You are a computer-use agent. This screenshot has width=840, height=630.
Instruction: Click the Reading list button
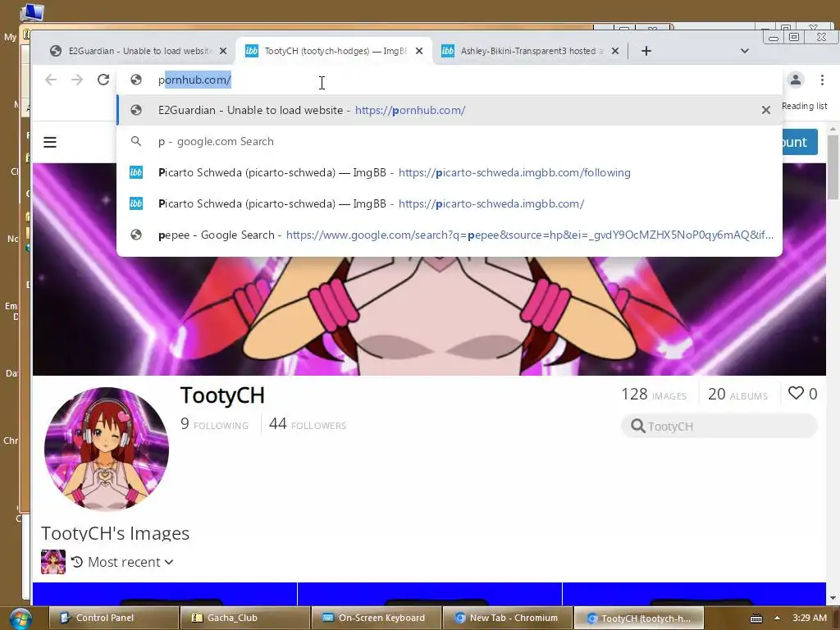pyautogui.click(x=804, y=106)
